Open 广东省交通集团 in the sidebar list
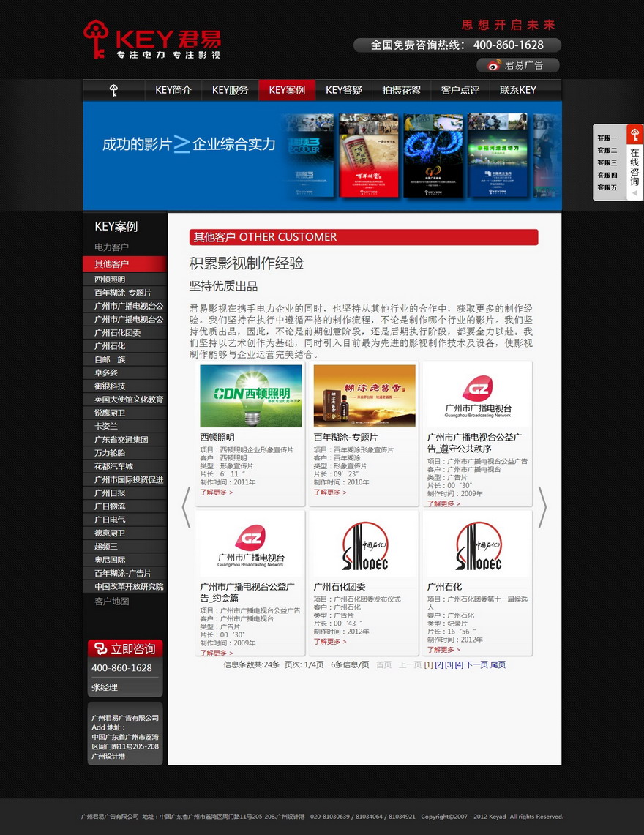The height and width of the screenshot is (835, 644). [124, 439]
